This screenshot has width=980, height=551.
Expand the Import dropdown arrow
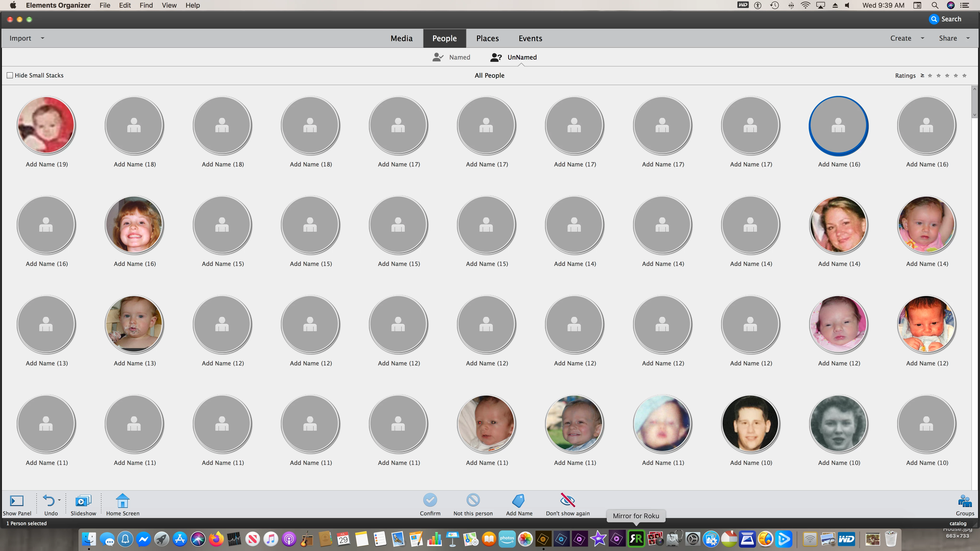(43, 38)
